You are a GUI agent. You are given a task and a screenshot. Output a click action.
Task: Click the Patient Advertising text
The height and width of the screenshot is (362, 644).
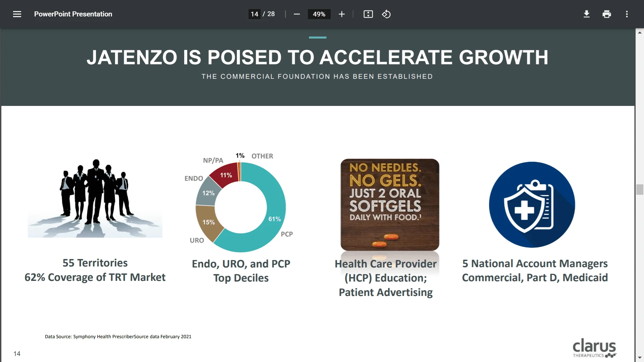coord(386,292)
